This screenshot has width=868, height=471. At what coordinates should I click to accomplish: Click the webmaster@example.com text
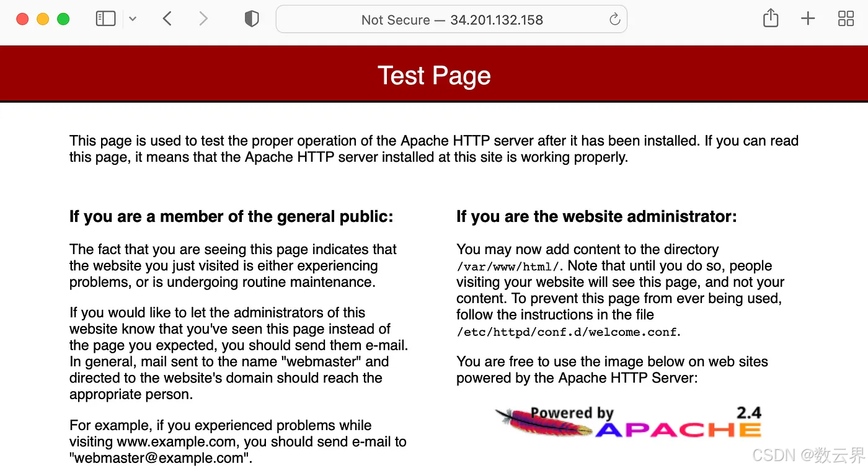point(159,459)
